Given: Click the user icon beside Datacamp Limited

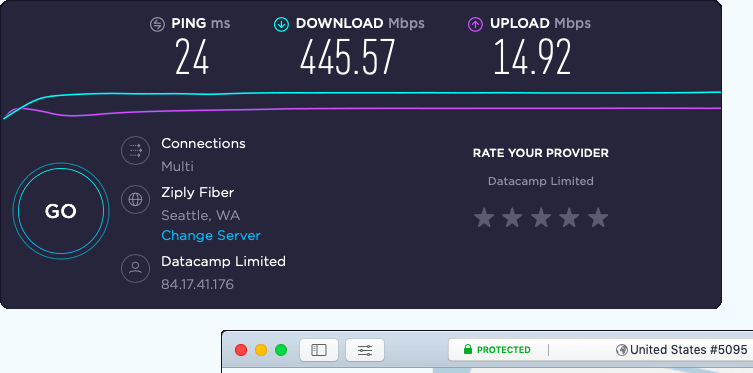Looking at the screenshot, I should [135, 268].
